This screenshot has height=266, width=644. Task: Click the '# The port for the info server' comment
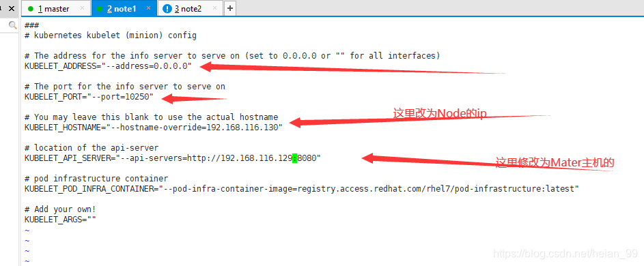tap(125, 87)
